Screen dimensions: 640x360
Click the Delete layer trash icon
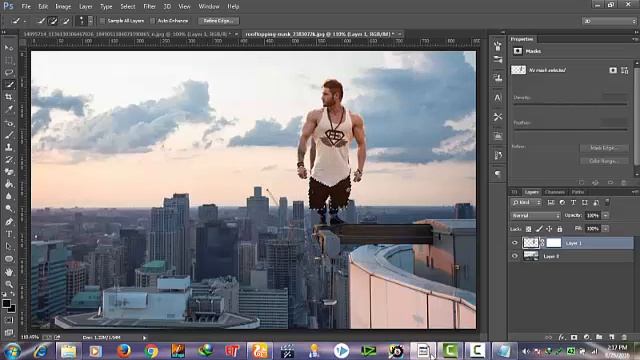click(624, 337)
